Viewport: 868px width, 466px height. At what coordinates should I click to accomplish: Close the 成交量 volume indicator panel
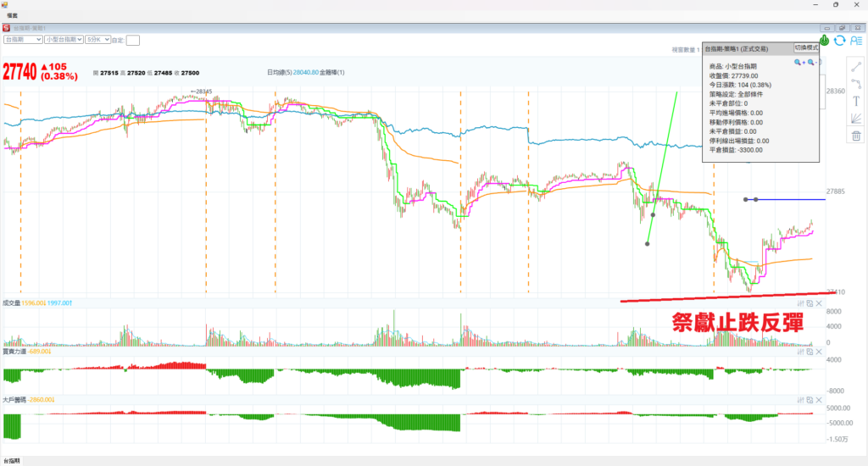pyautogui.click(x=820, y=302)
